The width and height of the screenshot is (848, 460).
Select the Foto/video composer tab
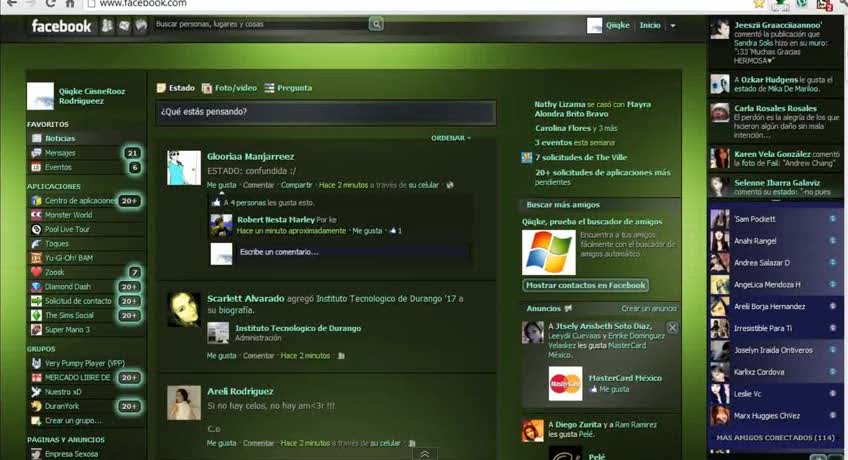click(229, 88)
